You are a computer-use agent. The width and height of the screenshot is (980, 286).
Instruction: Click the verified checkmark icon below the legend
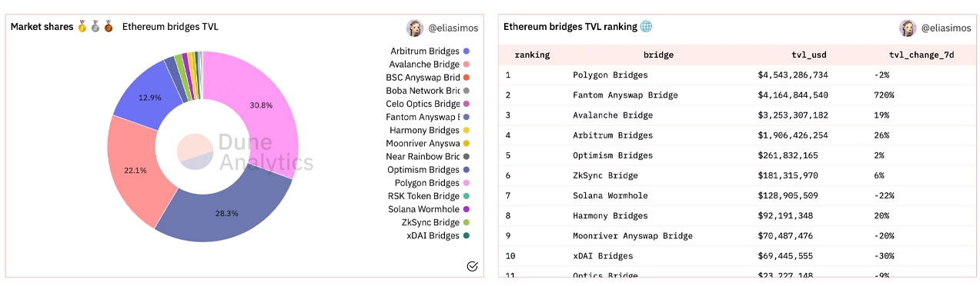point(473,267)
